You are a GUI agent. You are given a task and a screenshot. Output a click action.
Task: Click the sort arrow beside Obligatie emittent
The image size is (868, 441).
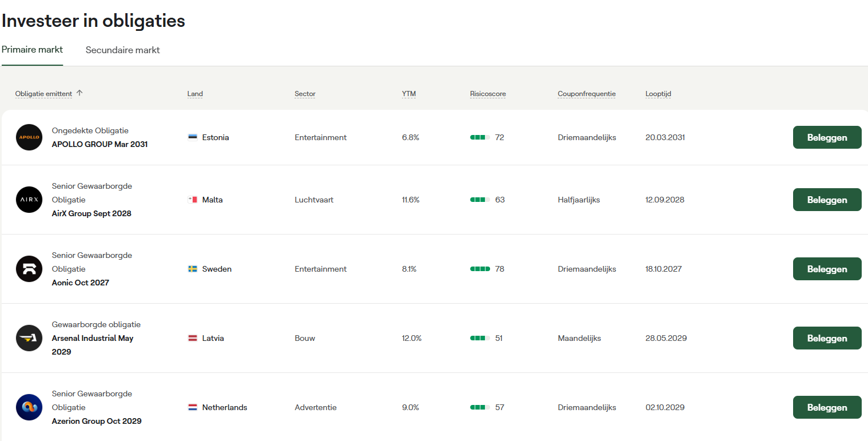point(79,93)
